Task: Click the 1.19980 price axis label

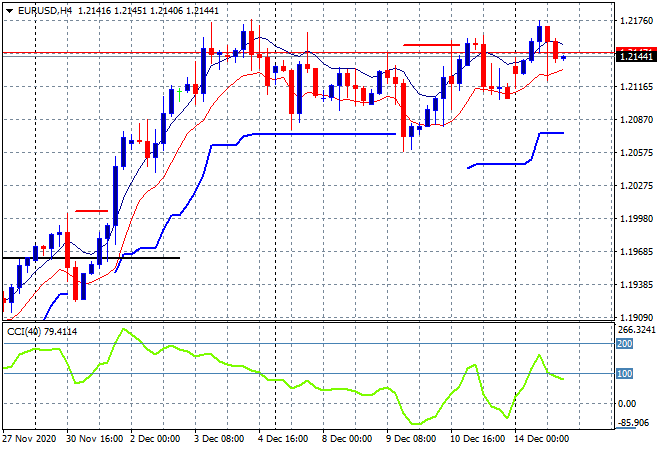Action: (x=636, y=218)
